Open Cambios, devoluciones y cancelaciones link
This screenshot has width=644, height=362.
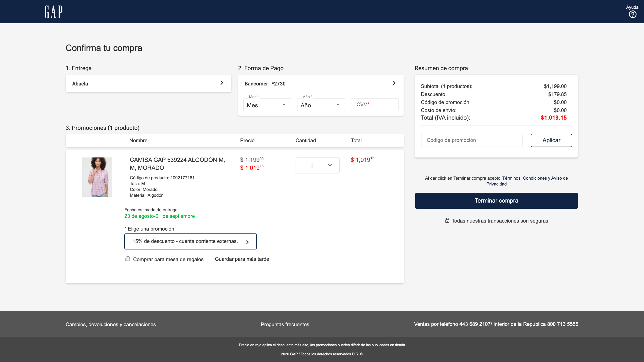pos(111,324)
